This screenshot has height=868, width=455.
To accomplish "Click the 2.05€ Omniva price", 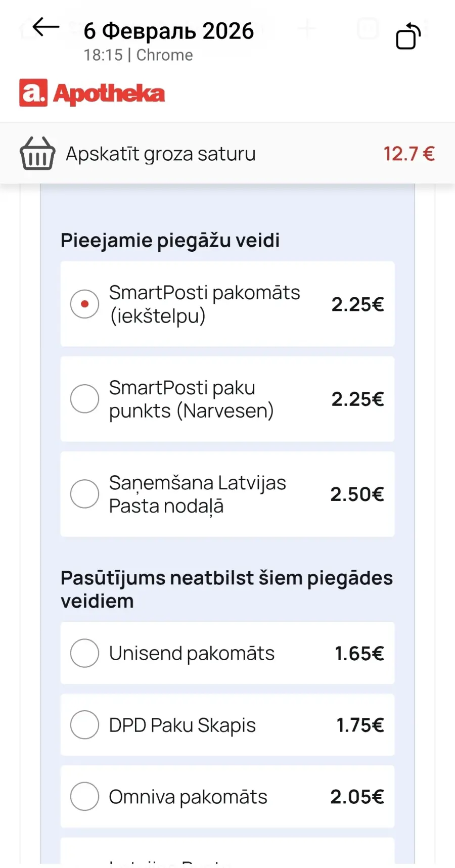I will pos(357,797).
